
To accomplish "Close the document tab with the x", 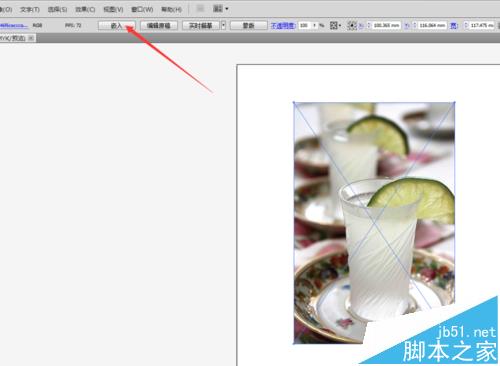I will point(31,38).
